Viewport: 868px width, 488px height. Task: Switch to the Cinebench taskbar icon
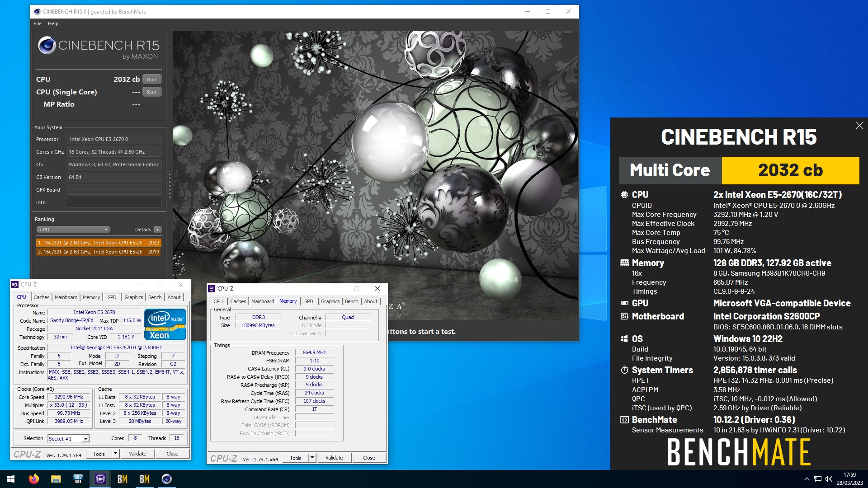tap(166, 479)
